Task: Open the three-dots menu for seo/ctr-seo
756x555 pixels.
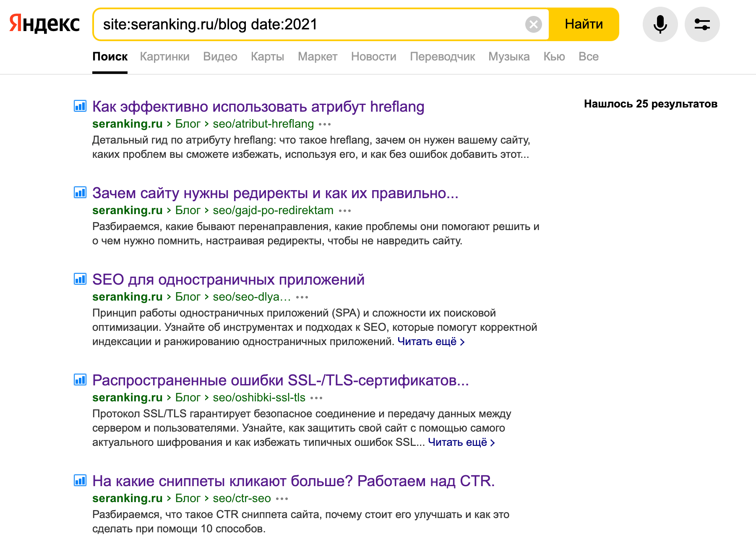Action: click(x=282, y=499)
